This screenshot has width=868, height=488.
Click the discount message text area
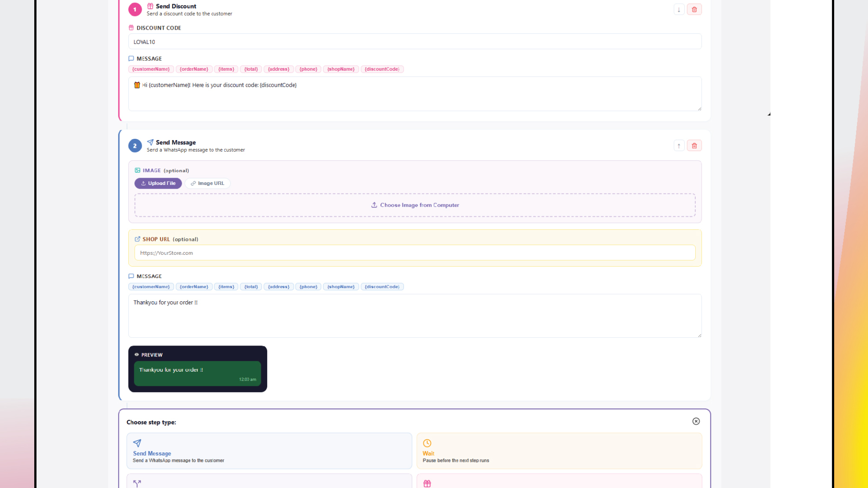[415, 94]
